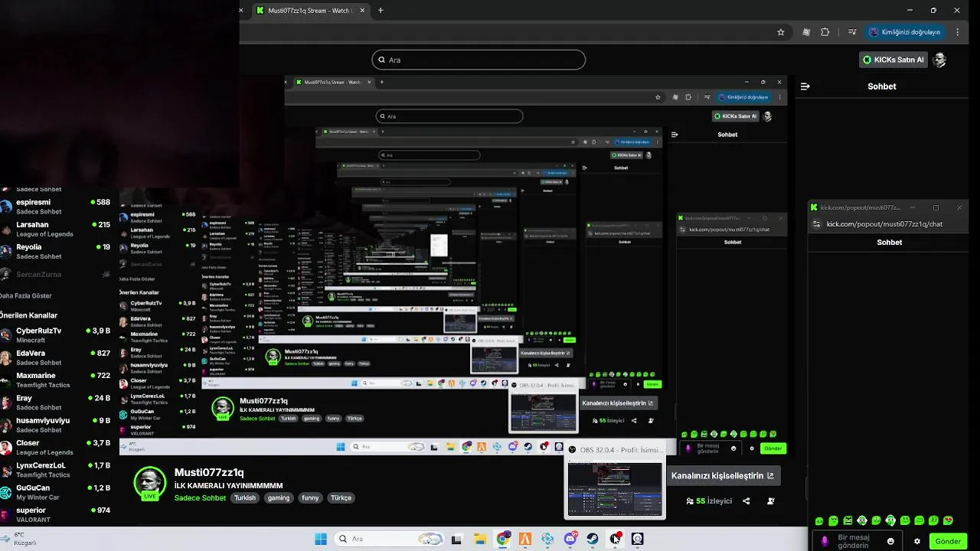
Task: Open EdaVera recommended channel
Action: [x=55, y=357]
